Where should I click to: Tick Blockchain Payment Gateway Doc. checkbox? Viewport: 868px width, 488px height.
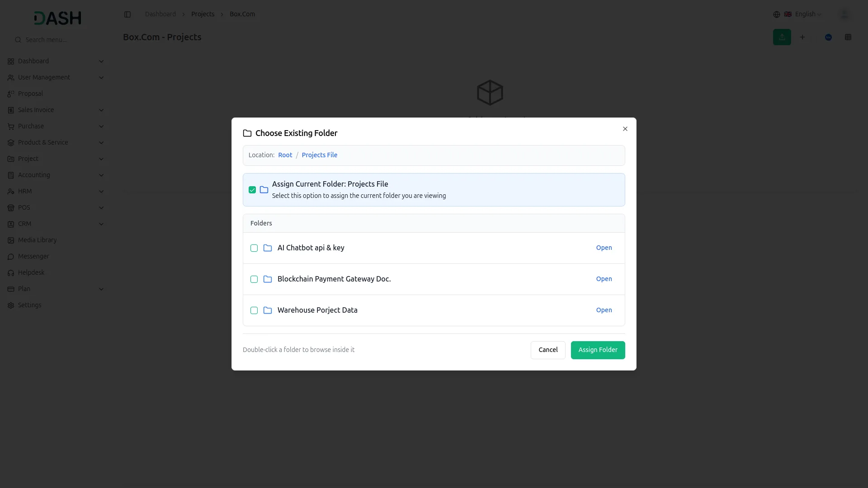254,279
